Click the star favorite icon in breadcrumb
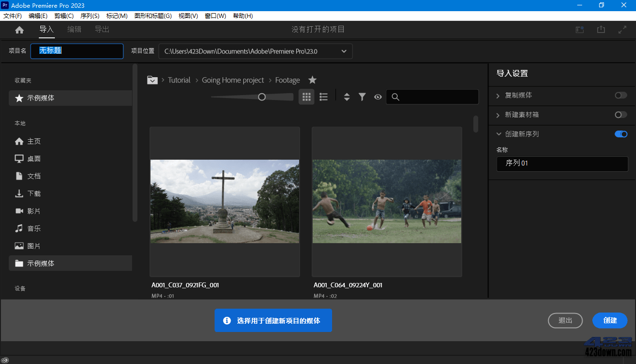This screenshot has width=636, height=364. click(312, 80)
